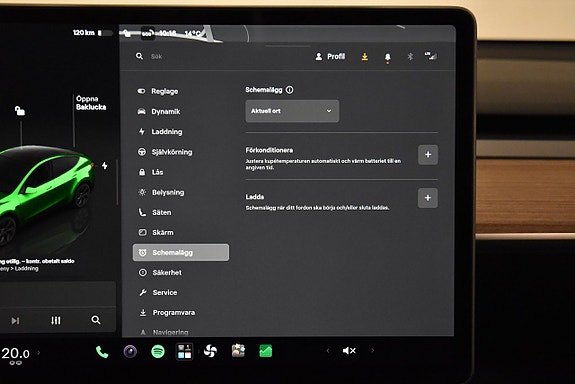Open the Navigering menu item
Image resolution: width=575 pixels, height=384 pixels.
coord(164,332)
